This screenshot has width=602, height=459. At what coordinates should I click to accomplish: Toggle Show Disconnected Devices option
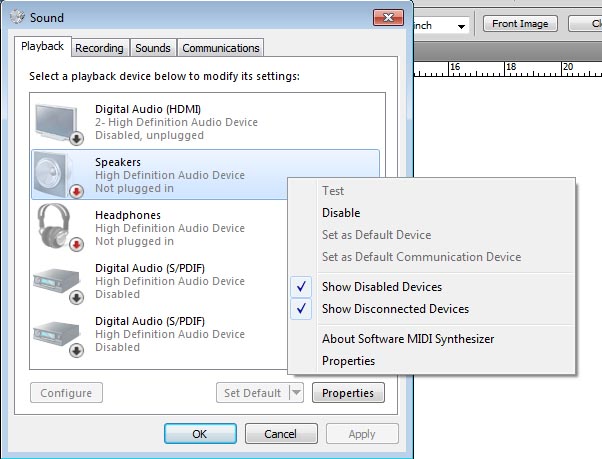[x=431, y=309]
